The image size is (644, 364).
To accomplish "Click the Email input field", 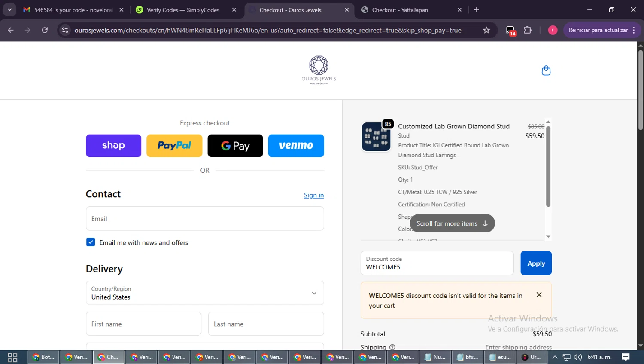I will click(x=205, y=219).
